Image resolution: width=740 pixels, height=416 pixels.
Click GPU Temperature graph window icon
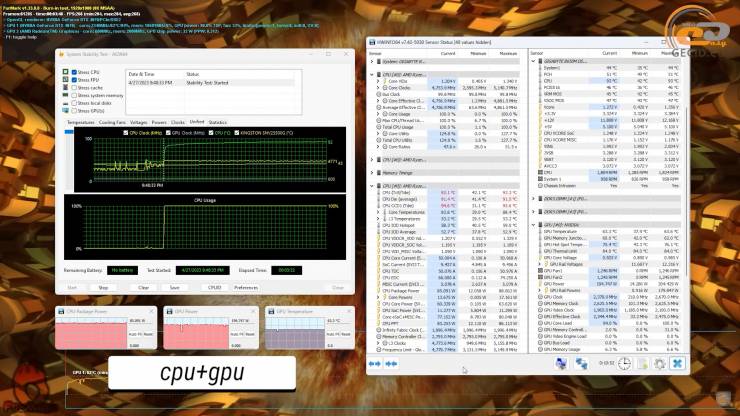click(x=271, y=312)
